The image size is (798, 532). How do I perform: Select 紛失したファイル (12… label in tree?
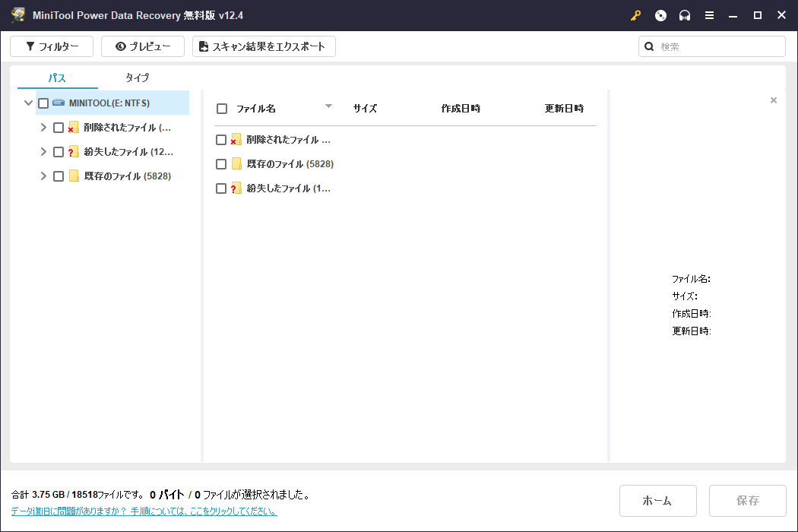[128, 152]
